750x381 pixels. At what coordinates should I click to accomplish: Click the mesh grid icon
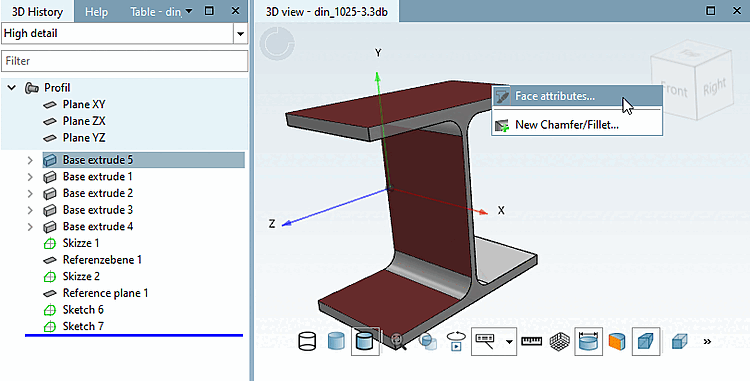click(559, 341)
